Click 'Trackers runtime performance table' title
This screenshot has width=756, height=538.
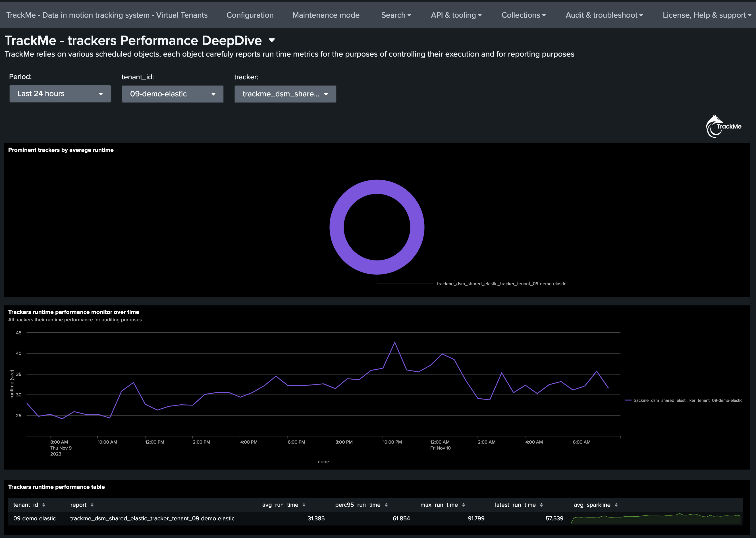click(x=56, y=487)
